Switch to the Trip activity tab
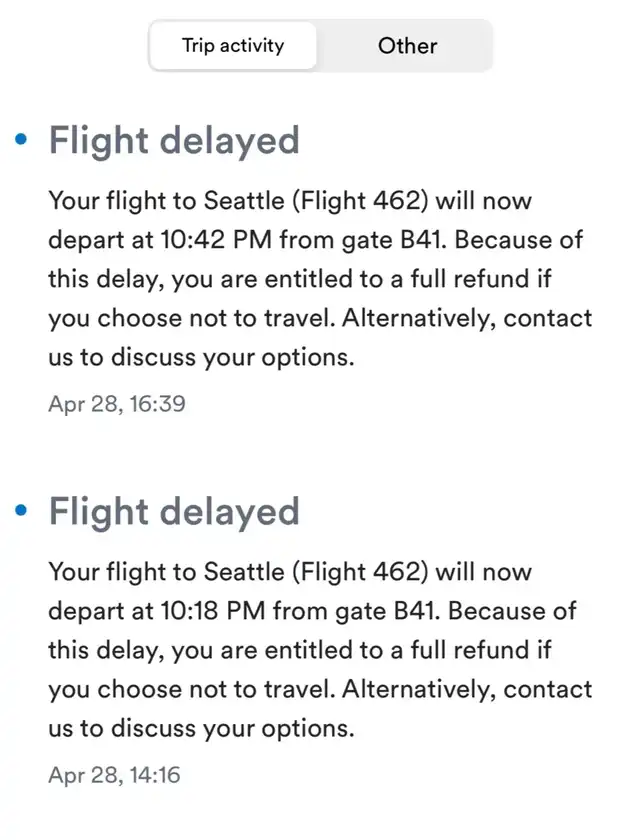The height and width of the screenshot is (840, 640). 233,45
